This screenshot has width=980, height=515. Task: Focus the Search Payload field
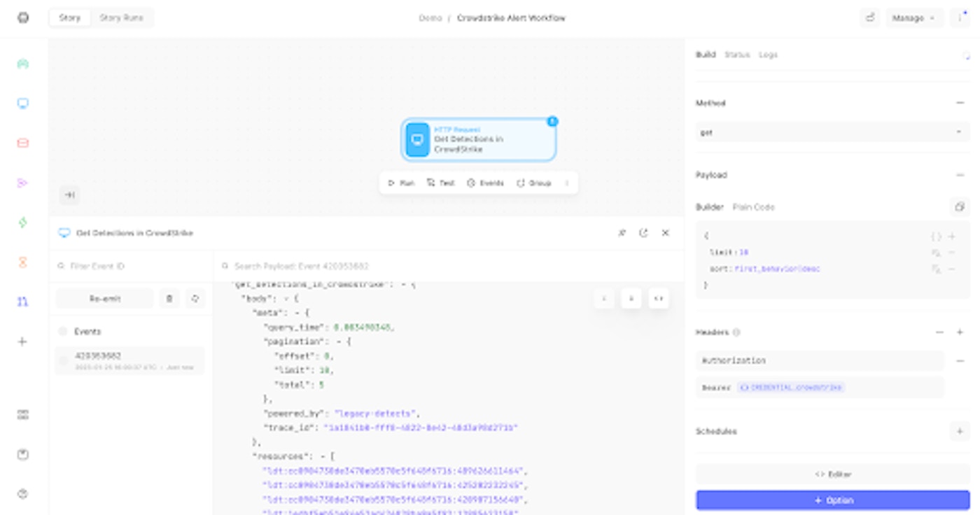448,267
